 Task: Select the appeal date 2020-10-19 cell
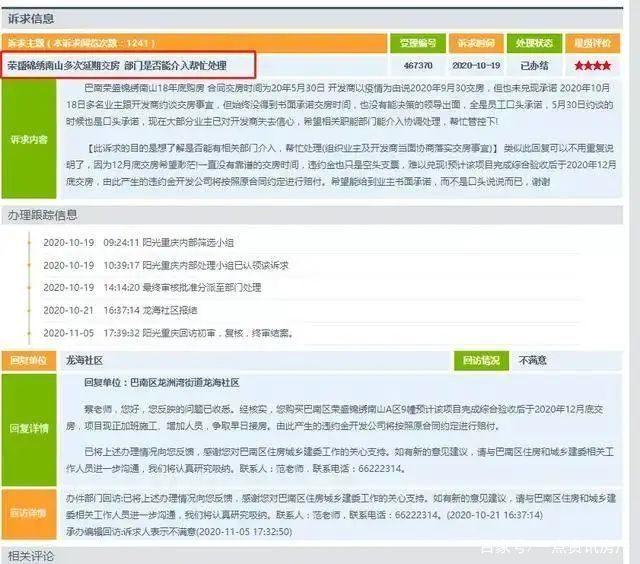point(476,65)
